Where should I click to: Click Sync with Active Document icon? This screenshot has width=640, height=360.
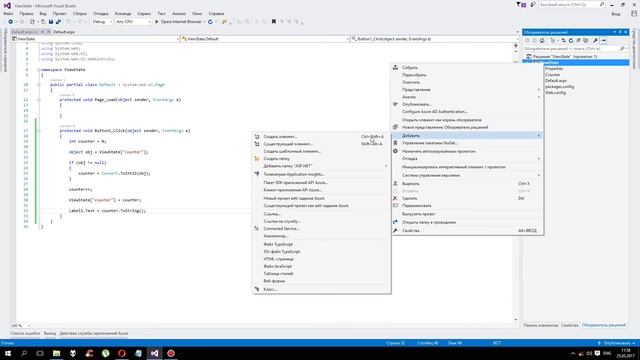coord(564,40)
